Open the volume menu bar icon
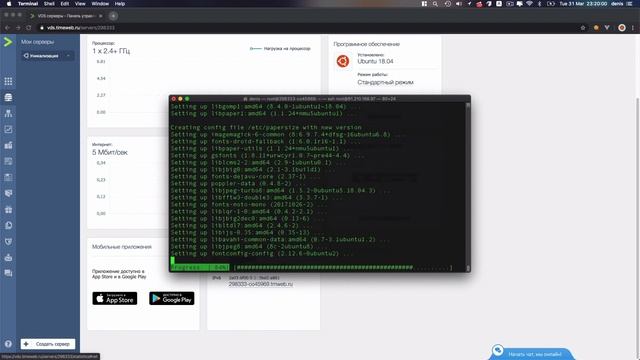The height and width of the screenshot is (360, 640). (458, 4)
